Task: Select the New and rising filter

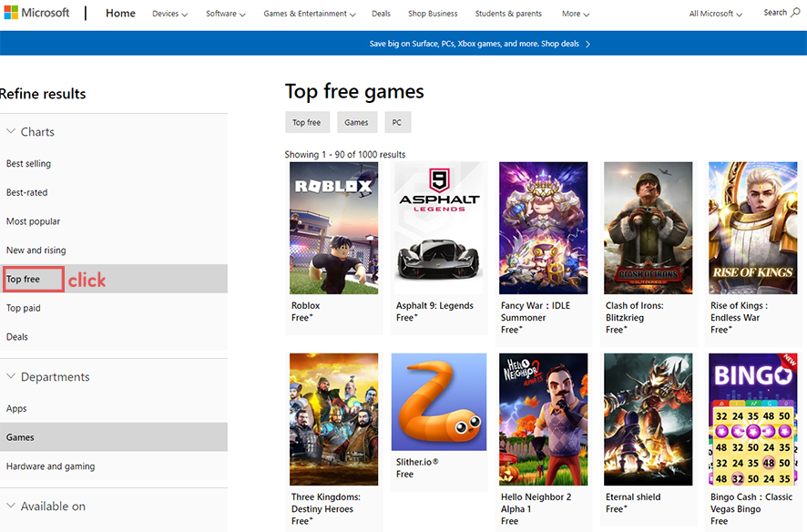Action: pos(36,250)
